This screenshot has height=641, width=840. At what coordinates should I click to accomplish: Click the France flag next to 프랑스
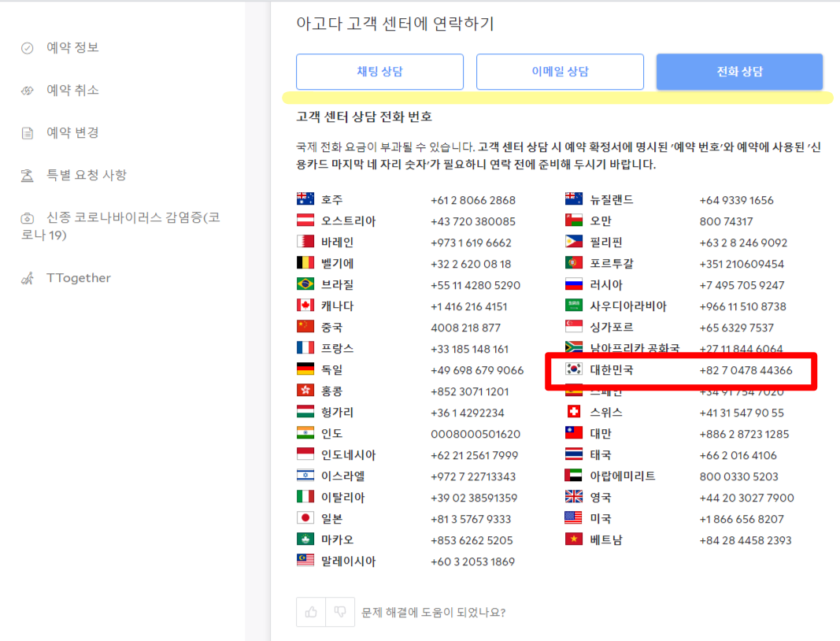click(x=305, y=348)
